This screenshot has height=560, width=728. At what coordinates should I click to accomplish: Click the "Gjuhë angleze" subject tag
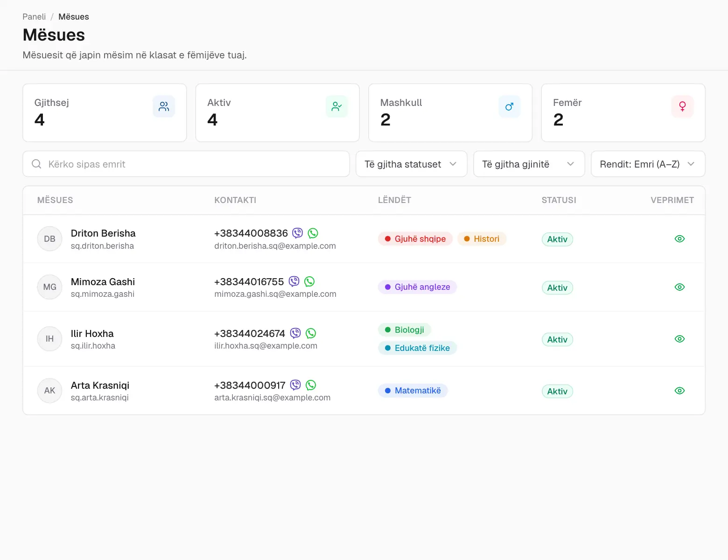pyautogui.click(x=417, y=287)
